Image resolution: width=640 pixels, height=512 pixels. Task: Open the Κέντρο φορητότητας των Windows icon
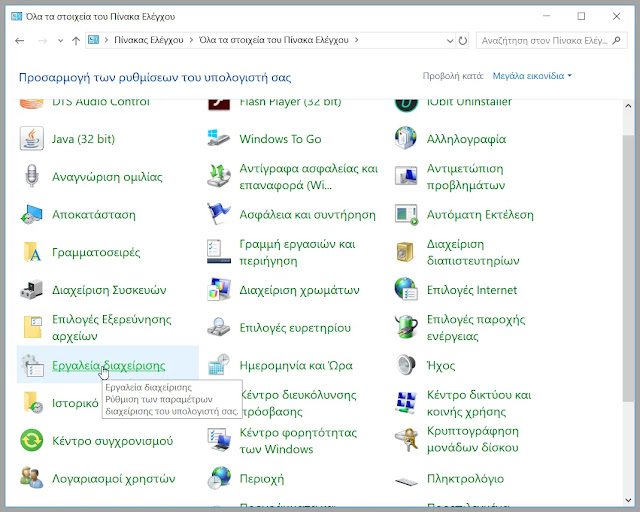pyautogui.click(x=219, y=440)
